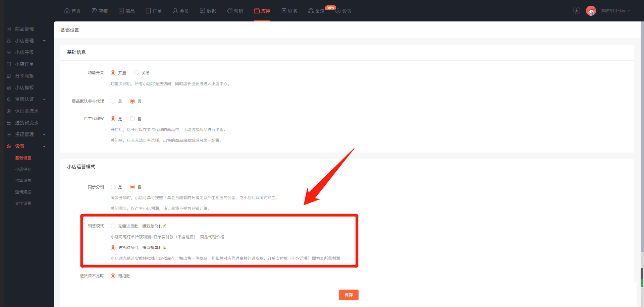Click the 小店等级 diamond icon
The height and width of the screenshot is (307, 644).
pyautogui.click(x=9, y=53)
